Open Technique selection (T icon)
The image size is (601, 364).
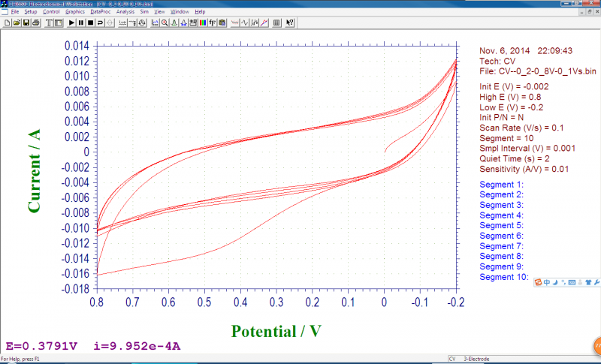pyautogui.click(x=49, y=23)
